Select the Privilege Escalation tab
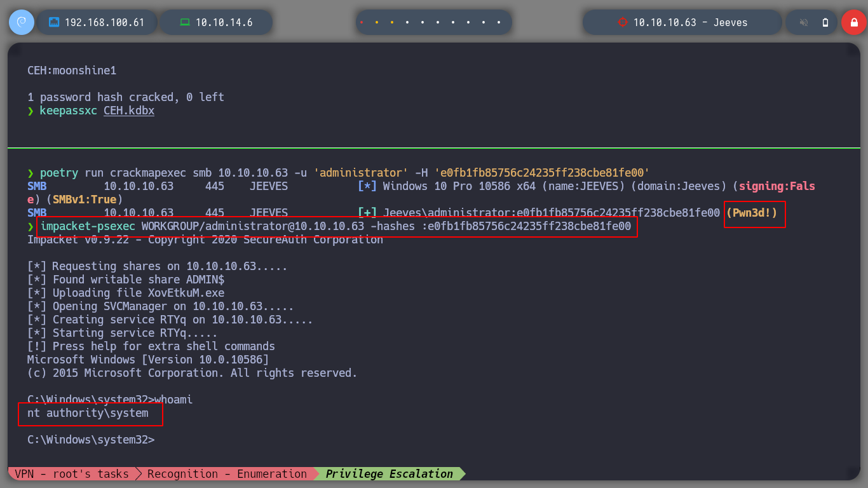Image resolution: width=868 pixels, height=488 pixels. [389, 474]
